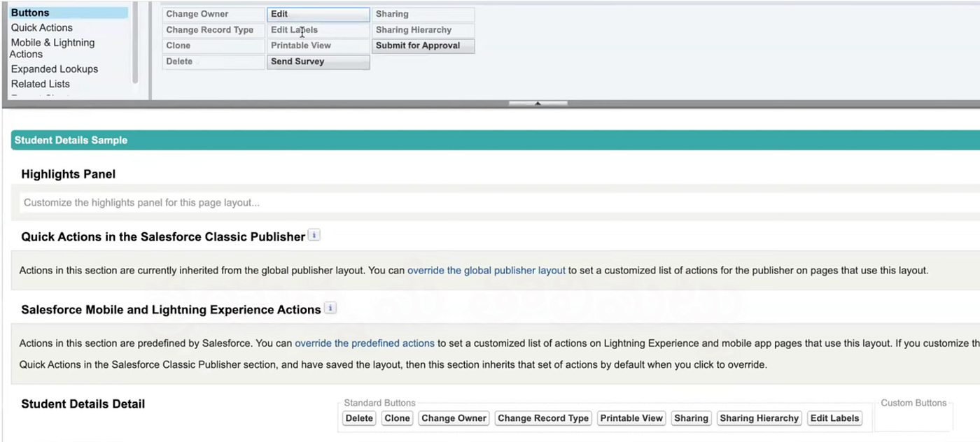This screenshot has height=442, width=980.
Task: Open the override the global publisher layout link
Action: coord(486,271)
